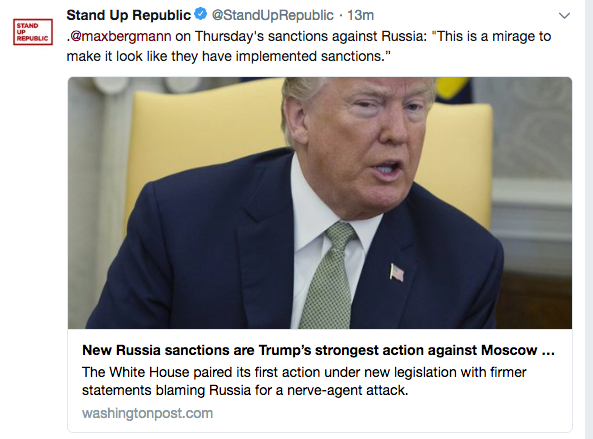The image size is (593, 439).
Task: Visit the washingtonpost.com source link
Action: pyautogui.click(x=147, y=413)
